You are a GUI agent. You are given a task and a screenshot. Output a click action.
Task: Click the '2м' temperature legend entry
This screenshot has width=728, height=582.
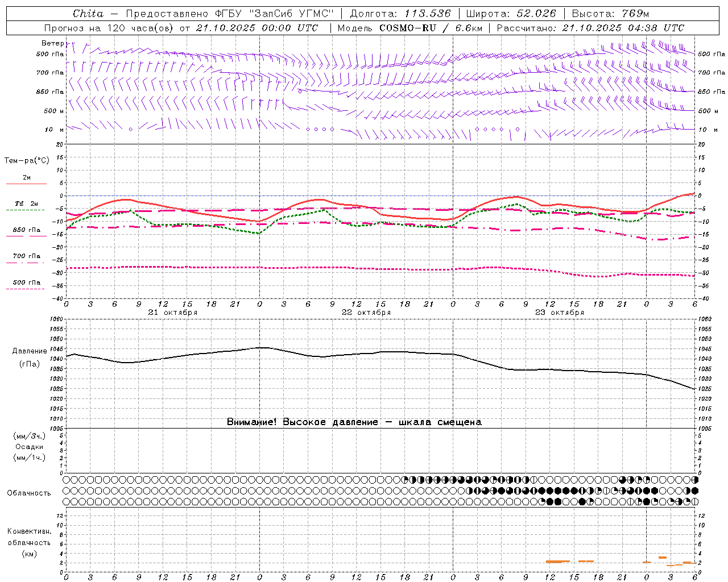(x=27, y=177)
